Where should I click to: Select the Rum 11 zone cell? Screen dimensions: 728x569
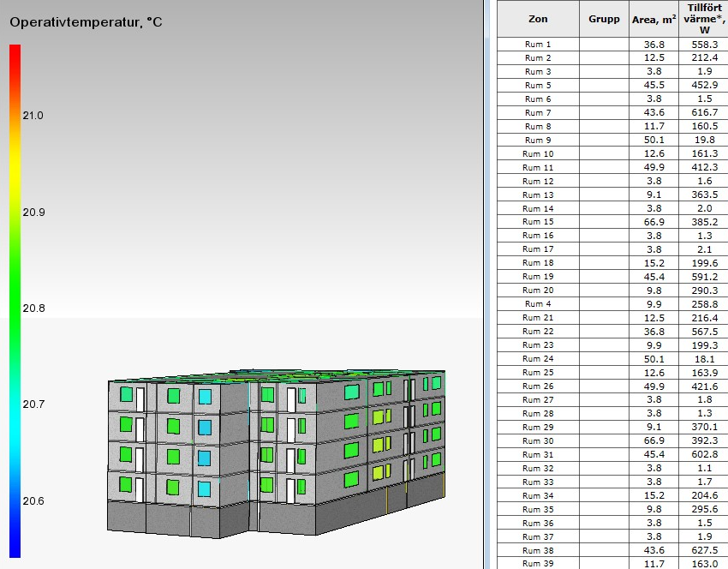tap(538, 168)
